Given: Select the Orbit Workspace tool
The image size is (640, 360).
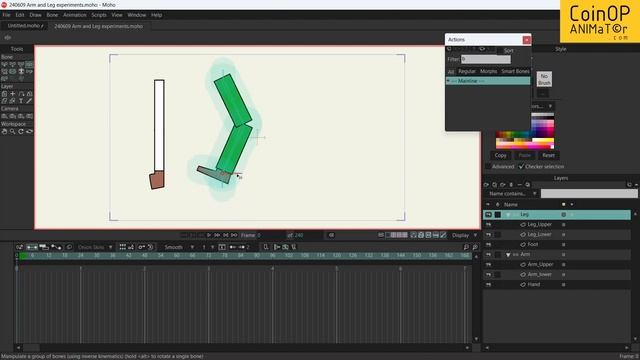Looking at the screenshot, I should point(29,131).
